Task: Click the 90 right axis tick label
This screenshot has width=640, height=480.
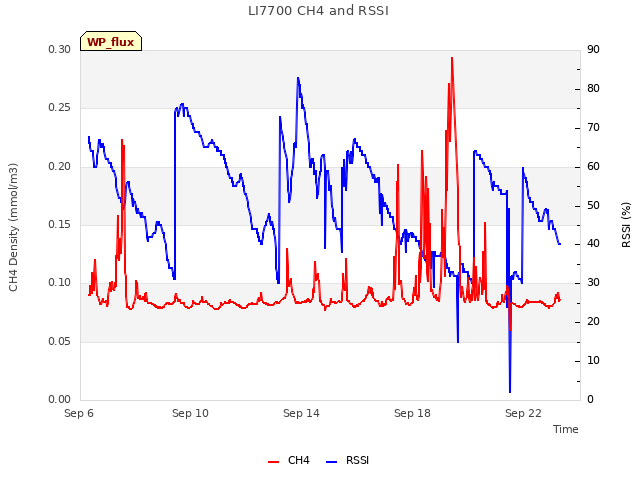Action: 593,50
